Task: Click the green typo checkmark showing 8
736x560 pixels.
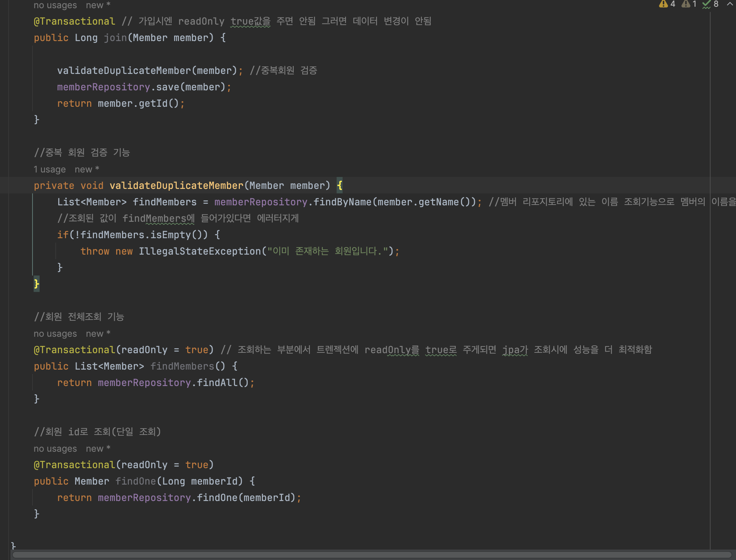Action: pos(707,4)
